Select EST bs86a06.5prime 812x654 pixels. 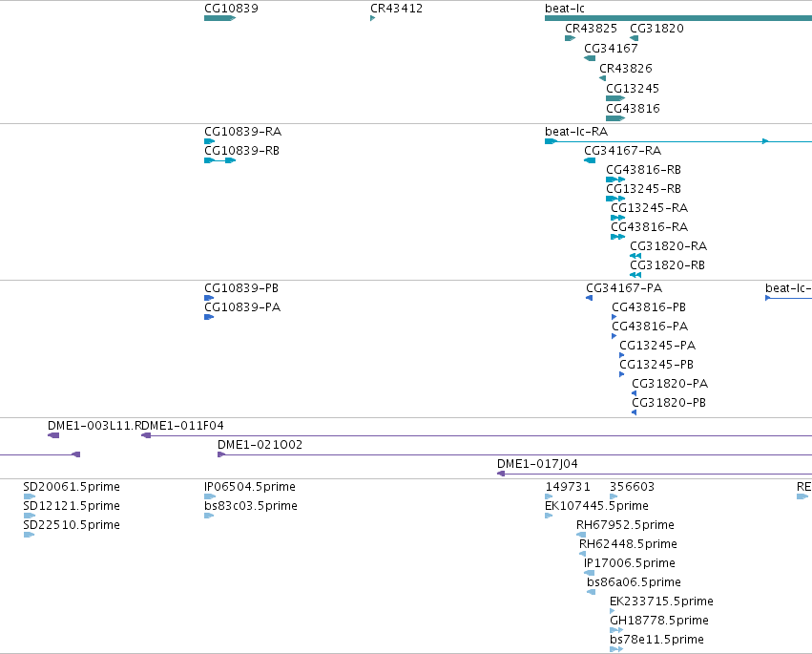point(634,583)
